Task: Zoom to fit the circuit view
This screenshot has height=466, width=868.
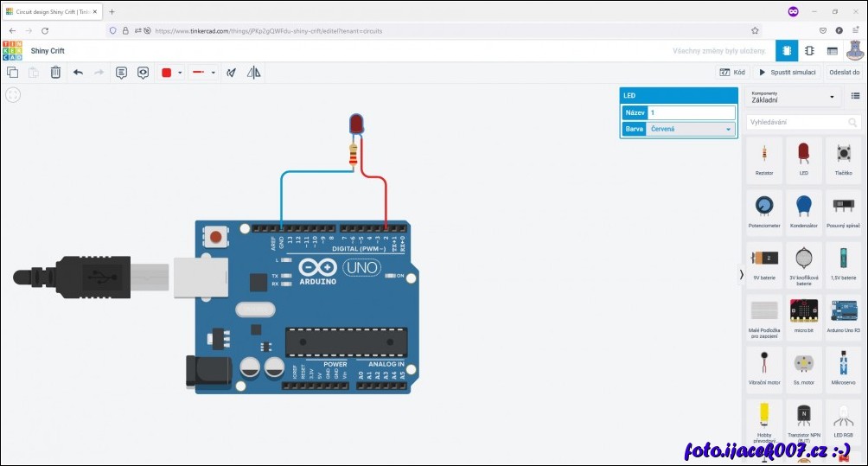Action: [x=13, y=95]
